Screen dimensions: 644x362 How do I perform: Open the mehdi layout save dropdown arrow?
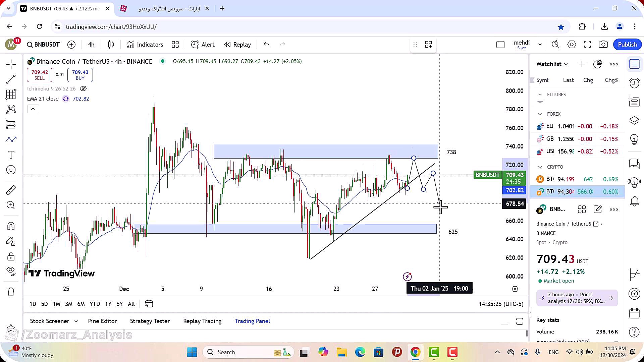540,45
